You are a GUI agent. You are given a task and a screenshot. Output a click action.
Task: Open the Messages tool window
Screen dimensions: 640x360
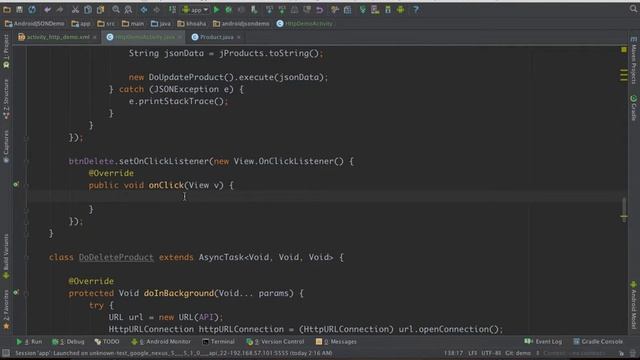click(336, 342)
